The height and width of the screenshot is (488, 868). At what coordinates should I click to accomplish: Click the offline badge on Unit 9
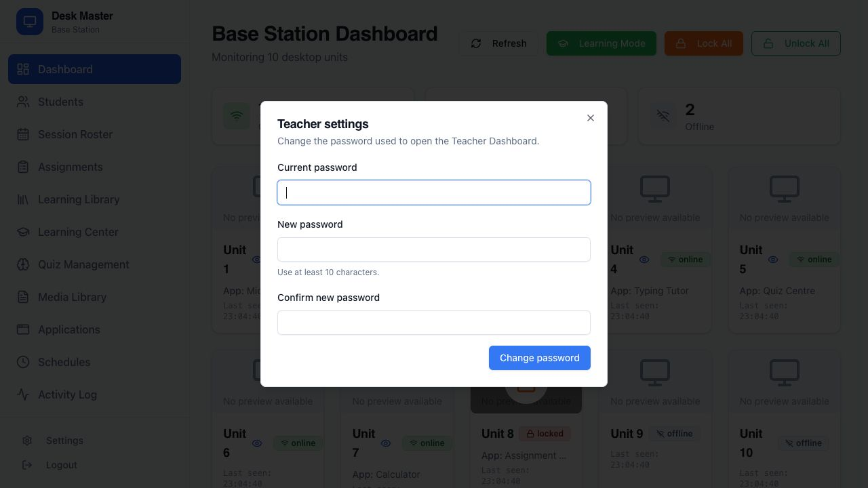(674, 434)
